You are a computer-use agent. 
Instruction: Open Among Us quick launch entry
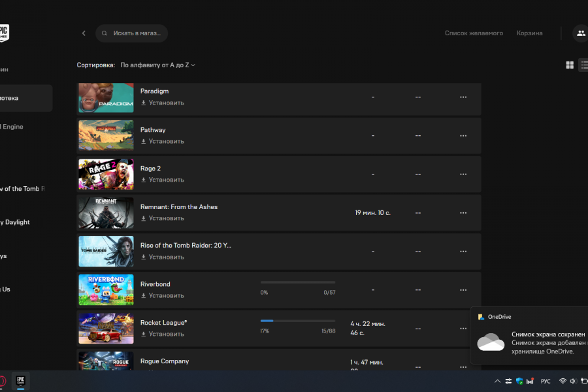5,289
